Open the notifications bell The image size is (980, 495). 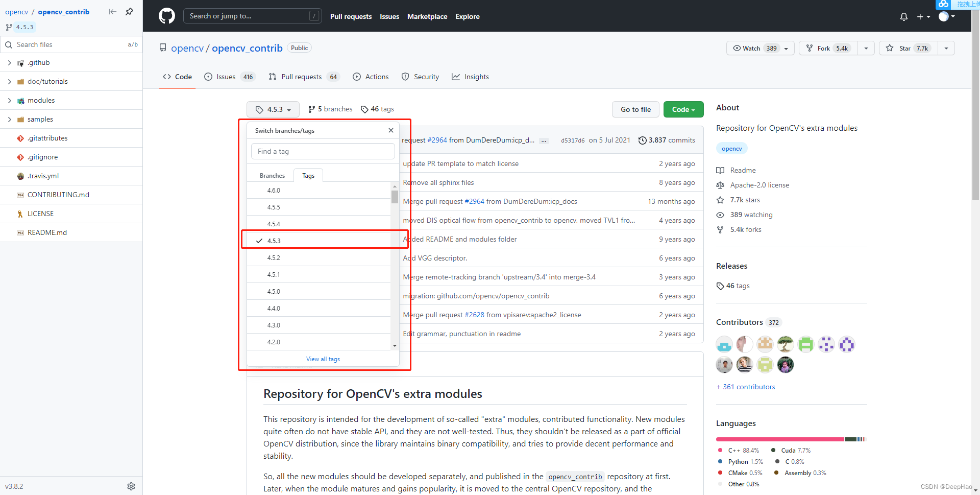tap(904, 16)
